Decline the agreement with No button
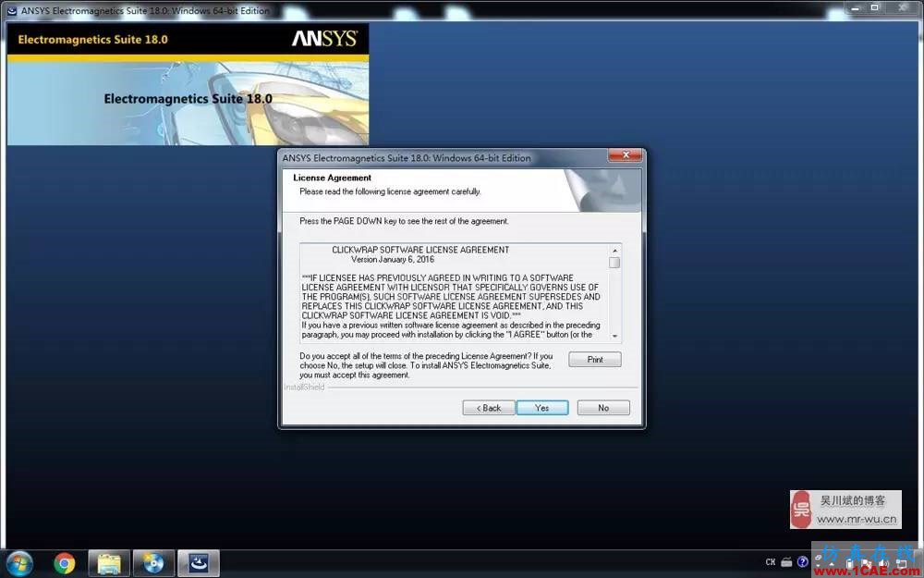 tap(603, 408)
